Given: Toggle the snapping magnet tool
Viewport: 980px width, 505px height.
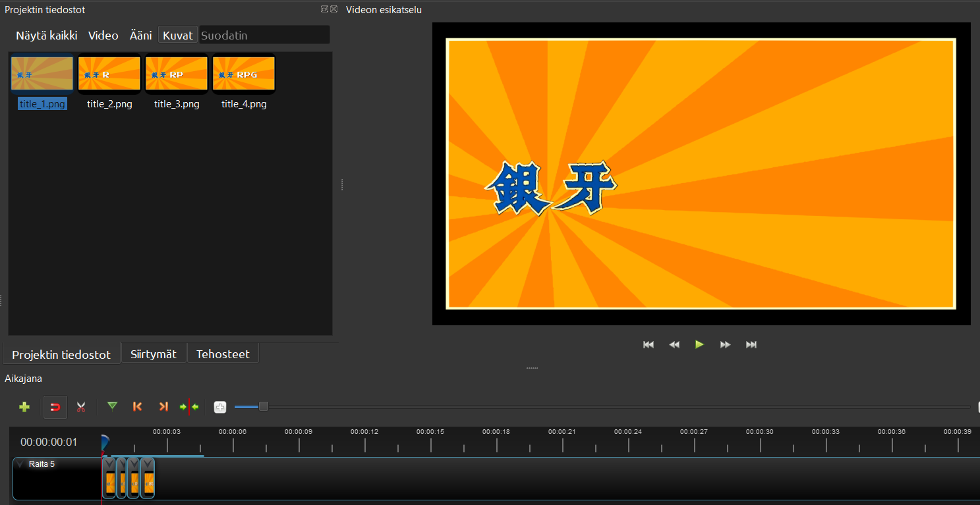Looking at the screenshot, I should tap(55, 407).
